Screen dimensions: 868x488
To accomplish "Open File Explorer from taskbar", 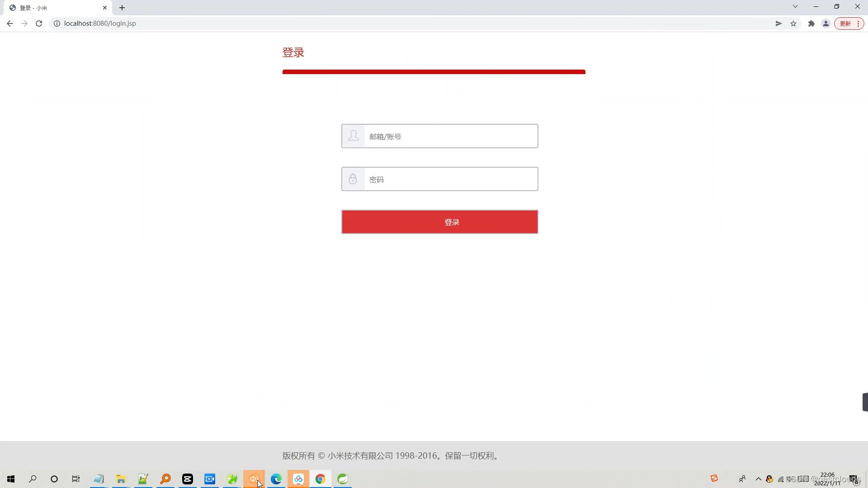I will coord(121,479).
